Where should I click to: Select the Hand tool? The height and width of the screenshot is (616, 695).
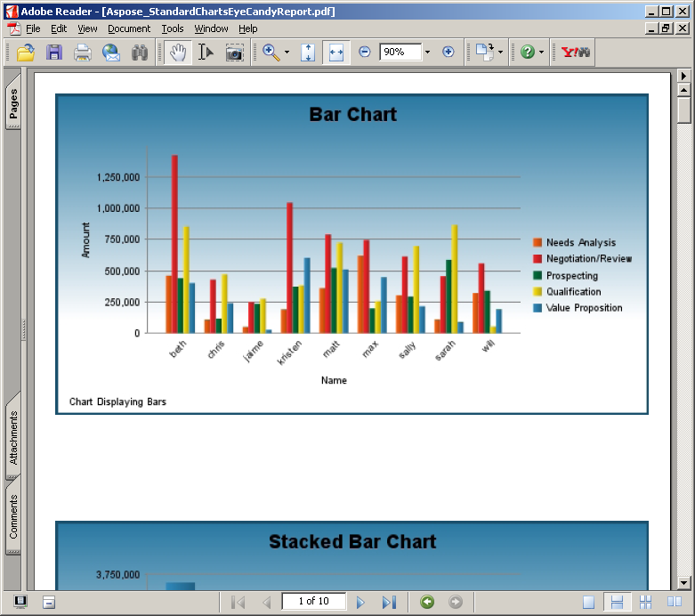click(x=178, y=53)
